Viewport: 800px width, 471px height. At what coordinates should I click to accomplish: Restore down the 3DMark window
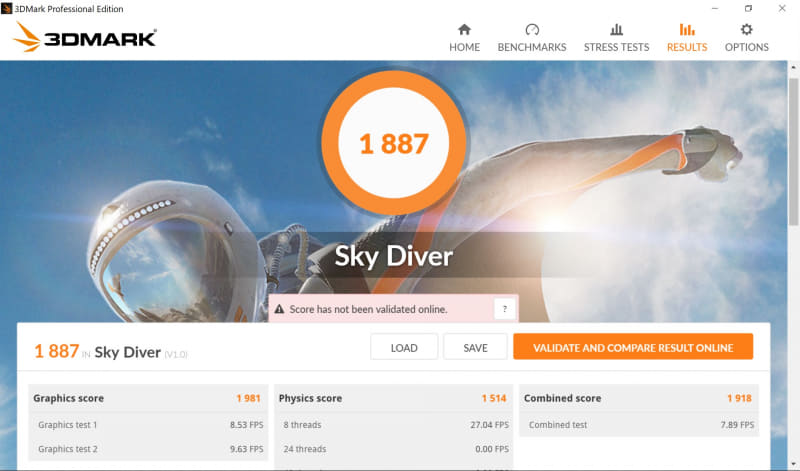(x=748, y=8)
